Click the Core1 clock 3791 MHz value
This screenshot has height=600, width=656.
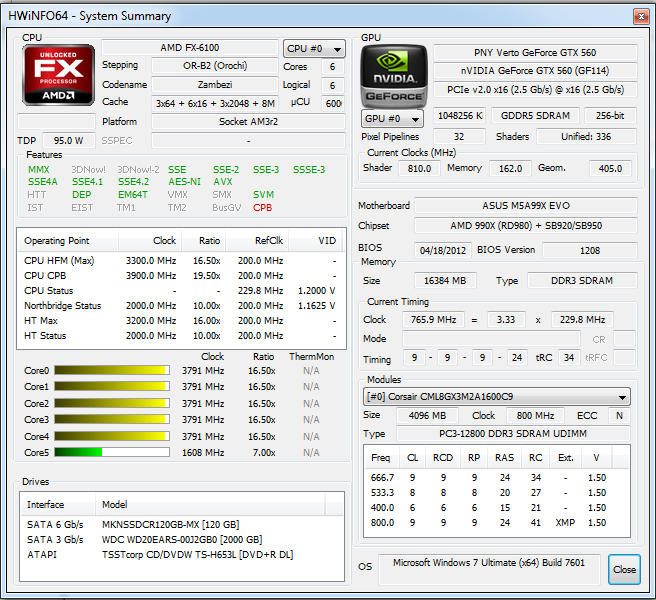203,387
